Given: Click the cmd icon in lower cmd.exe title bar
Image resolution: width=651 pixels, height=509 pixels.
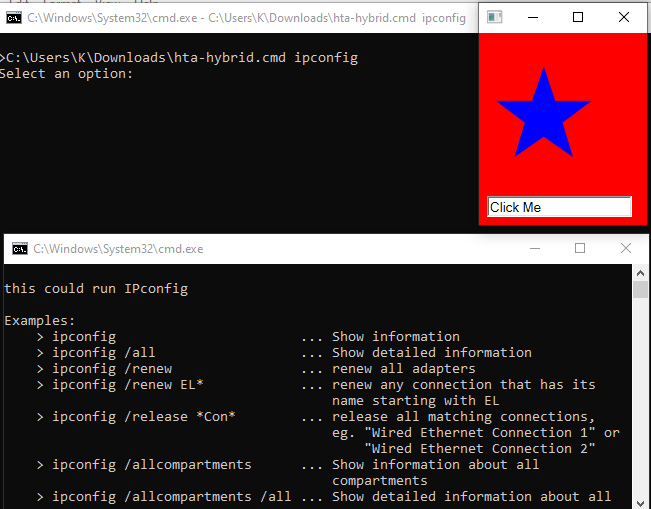Looking at the screenshot, I should (x=20, y=249).
